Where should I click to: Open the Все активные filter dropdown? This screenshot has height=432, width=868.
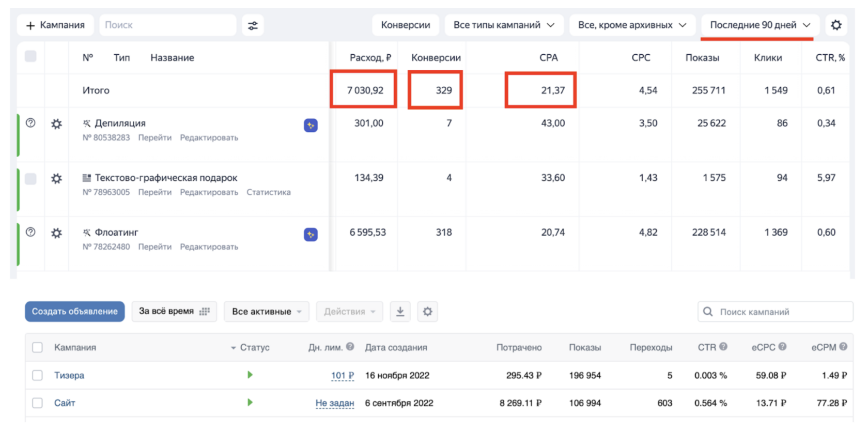pos(267,312)
